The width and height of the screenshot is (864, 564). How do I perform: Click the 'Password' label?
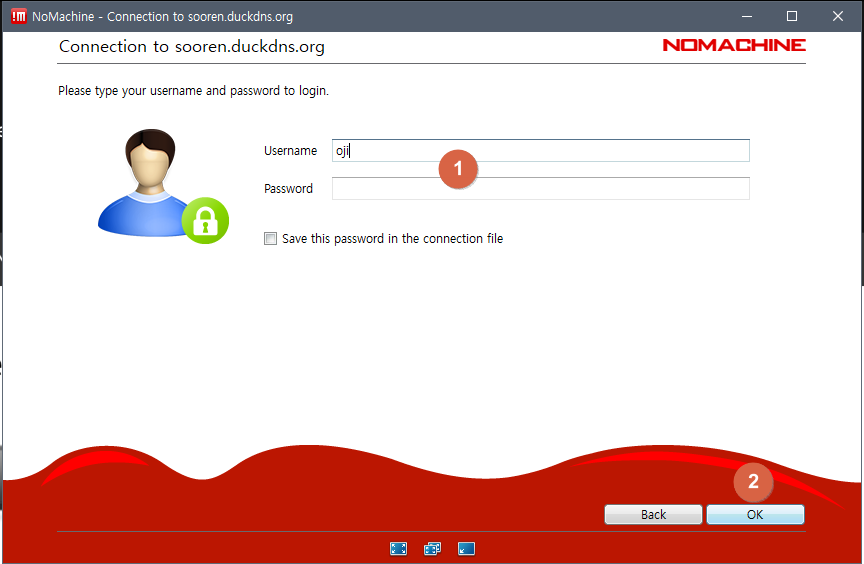(288, 188)
